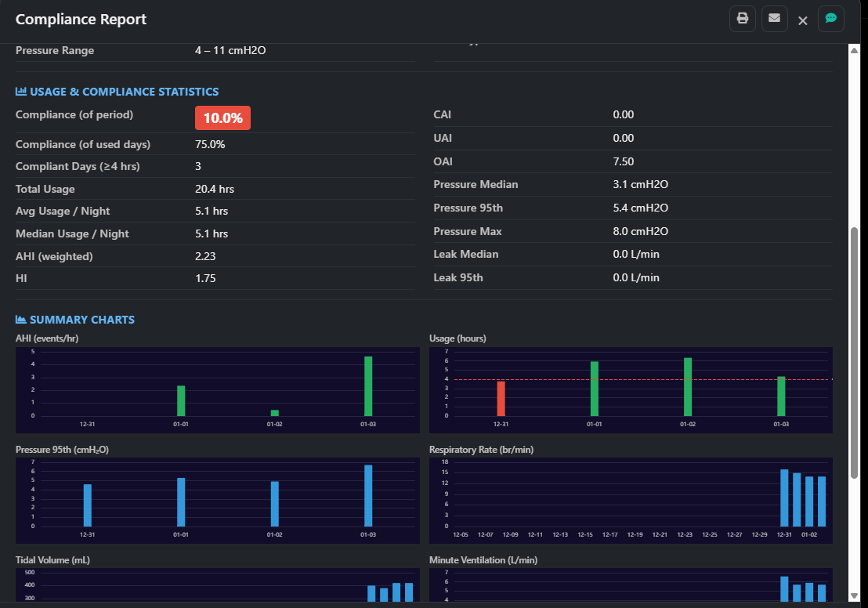The width and height of the screenshot is (868, 608).
Task: Select the 01-03 bar in AHI chart
Action: [x=368, y=386]
